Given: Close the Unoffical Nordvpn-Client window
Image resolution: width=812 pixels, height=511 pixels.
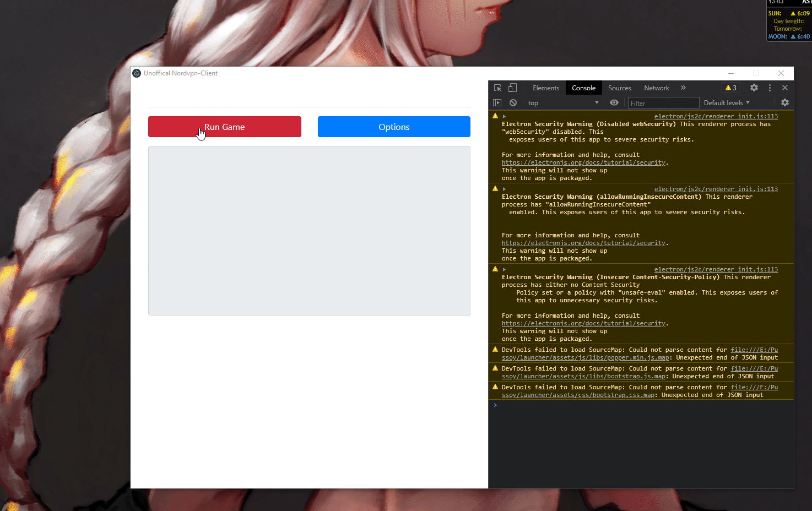Looking at the screenshot, I should coord(781,73).
